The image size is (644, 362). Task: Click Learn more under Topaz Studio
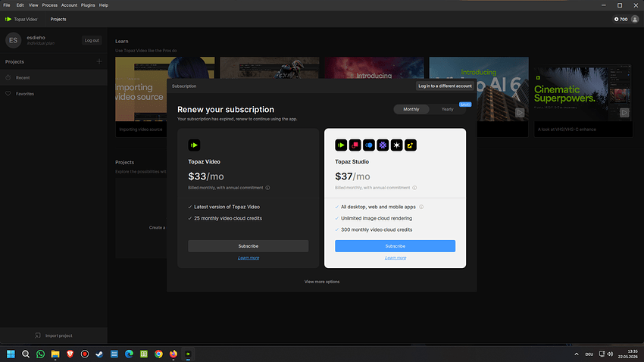pos(395,257)
